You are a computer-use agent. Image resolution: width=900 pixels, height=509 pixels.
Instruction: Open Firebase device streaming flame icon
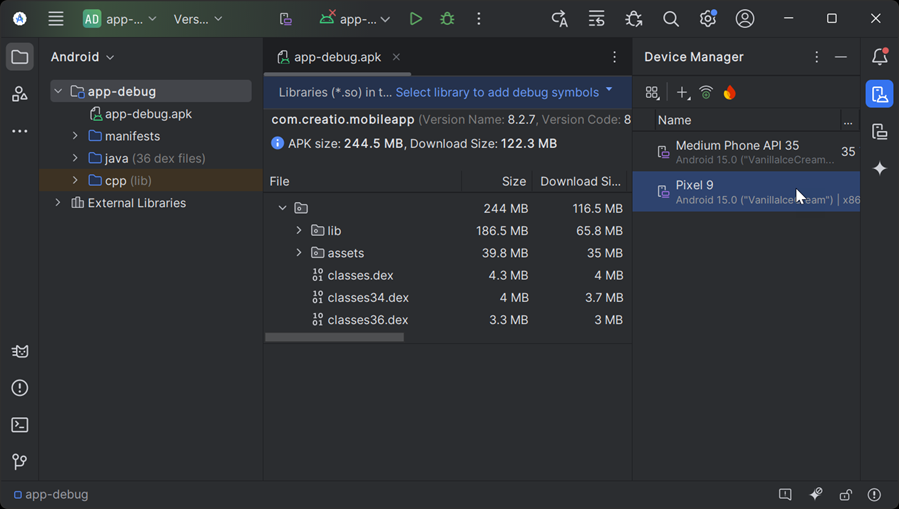tap(730, 92)
